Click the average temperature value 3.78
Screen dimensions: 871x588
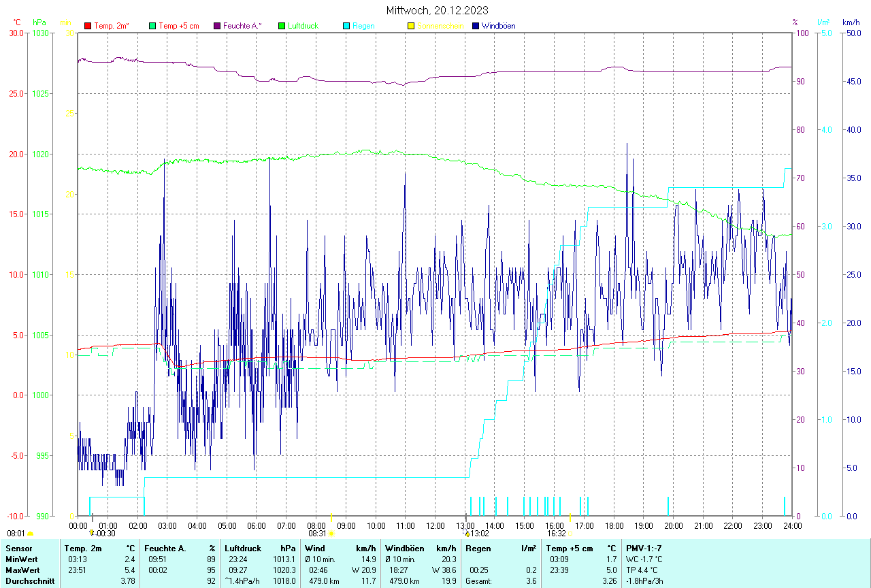pos(127,581)
